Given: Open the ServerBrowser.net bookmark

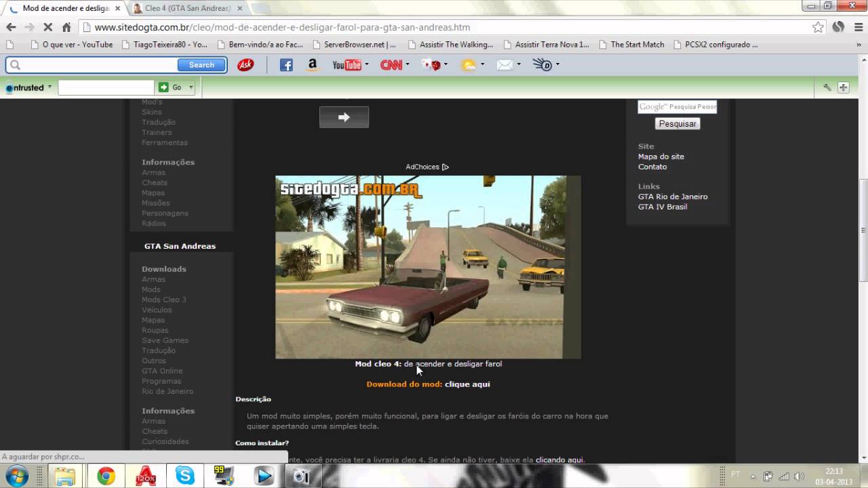Looking at the screenshot, I should point(354,45).
